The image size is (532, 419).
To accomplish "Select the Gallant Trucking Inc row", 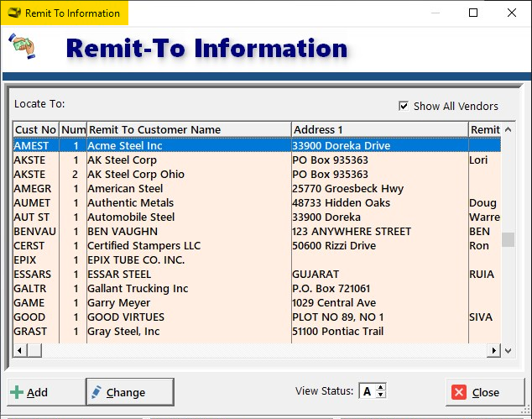I will pyautogui.click(x=257, y=288).
